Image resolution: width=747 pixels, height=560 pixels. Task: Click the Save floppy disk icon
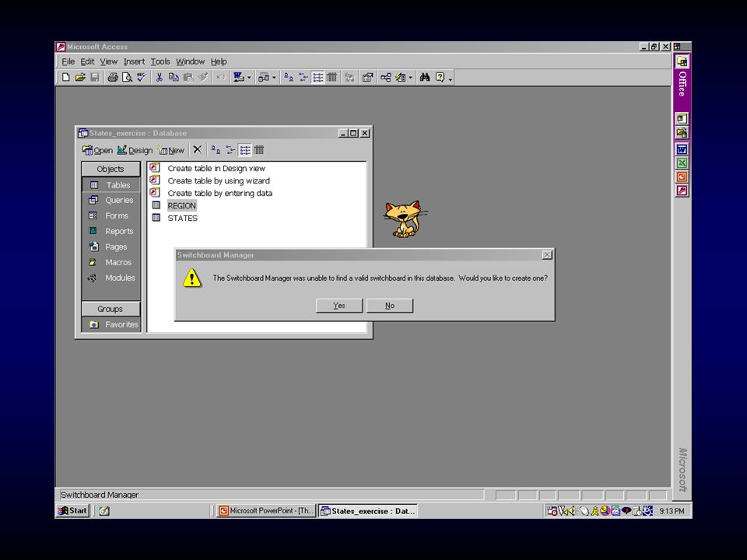coord(95,77)
